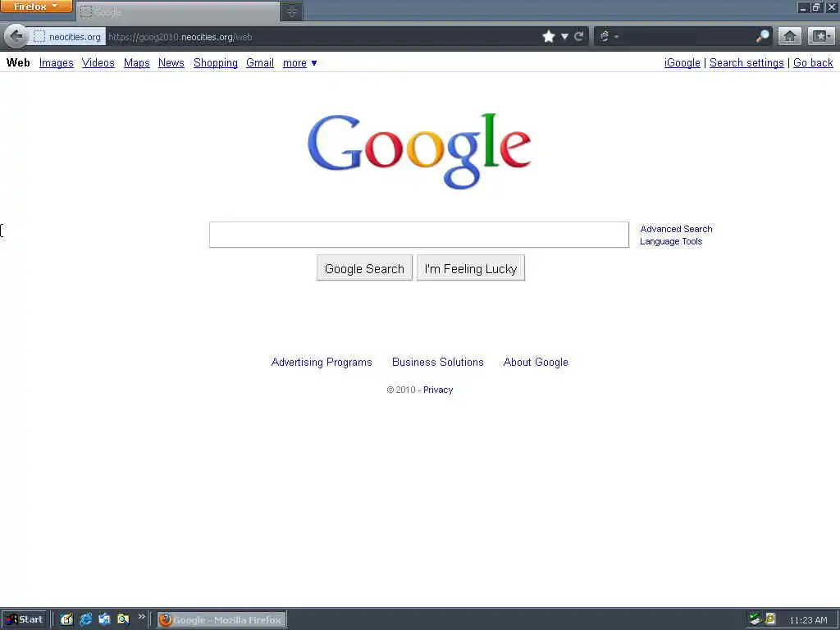The height and width of the screenshot is (630, 840).
Task: Focus the Google search text box
Action: [419, 235]
